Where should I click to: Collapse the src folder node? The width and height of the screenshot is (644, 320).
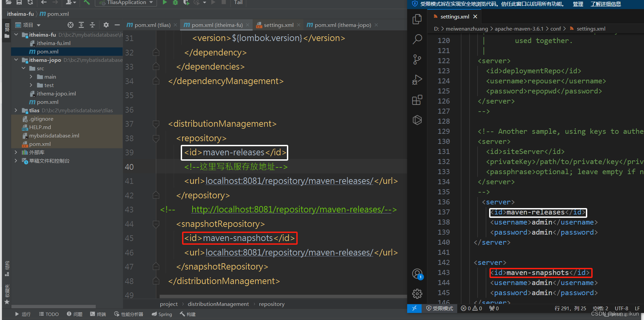point(24,68)
